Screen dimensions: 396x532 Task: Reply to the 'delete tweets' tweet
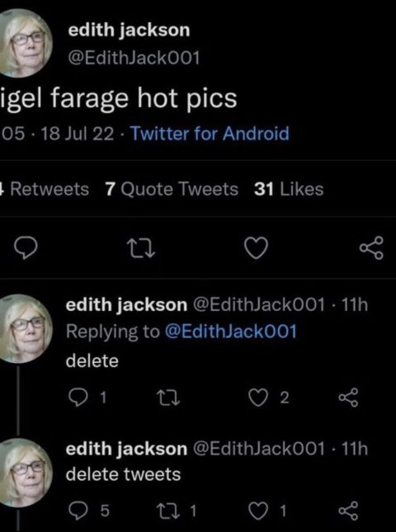point(89,511)
